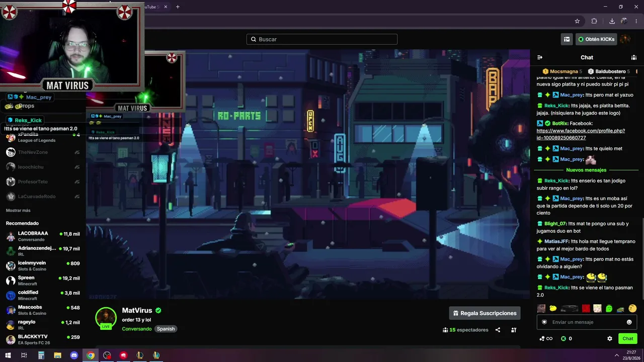Open ProfesorTeto followed channel
Screen dimensions: 644x362
click(x=43, y=182)
